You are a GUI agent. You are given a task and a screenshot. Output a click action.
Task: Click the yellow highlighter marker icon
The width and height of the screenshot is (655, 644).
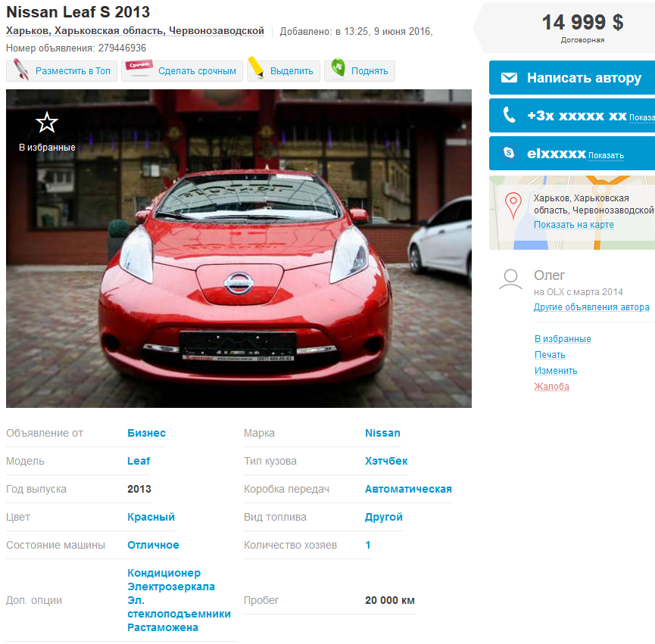tap(256, 67)
